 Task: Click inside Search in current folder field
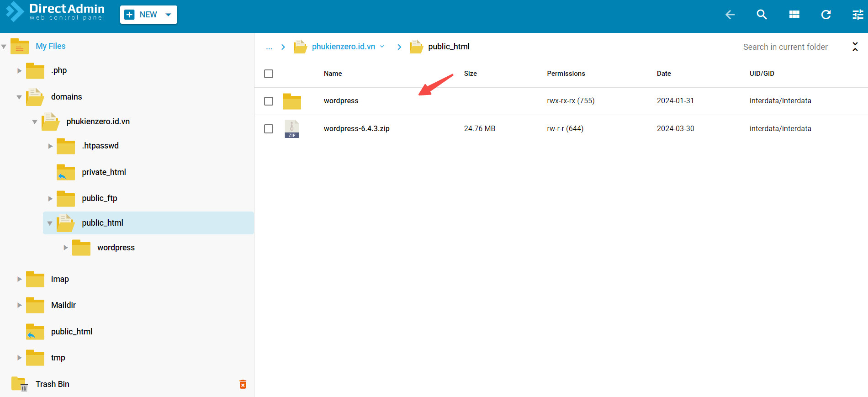tap(785, 47)
